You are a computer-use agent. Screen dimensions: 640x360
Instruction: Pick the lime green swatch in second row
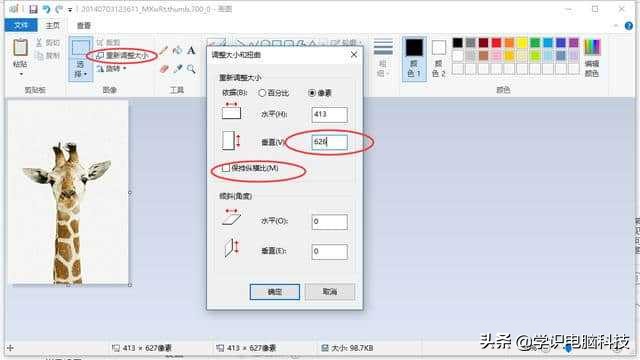click(x=535, y=56)
